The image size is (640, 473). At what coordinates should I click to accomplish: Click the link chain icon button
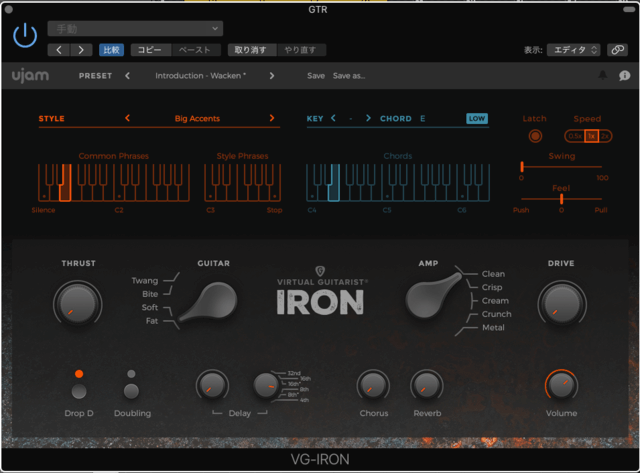[618, 50]
